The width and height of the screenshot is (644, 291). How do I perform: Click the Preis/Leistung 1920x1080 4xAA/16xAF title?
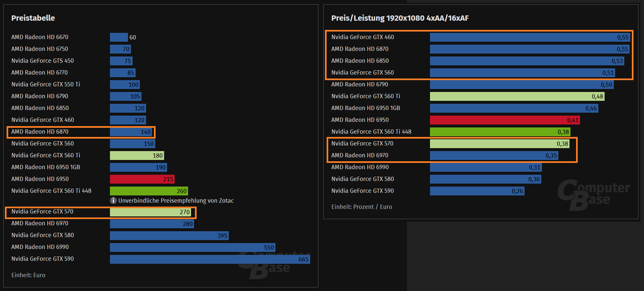400,18
